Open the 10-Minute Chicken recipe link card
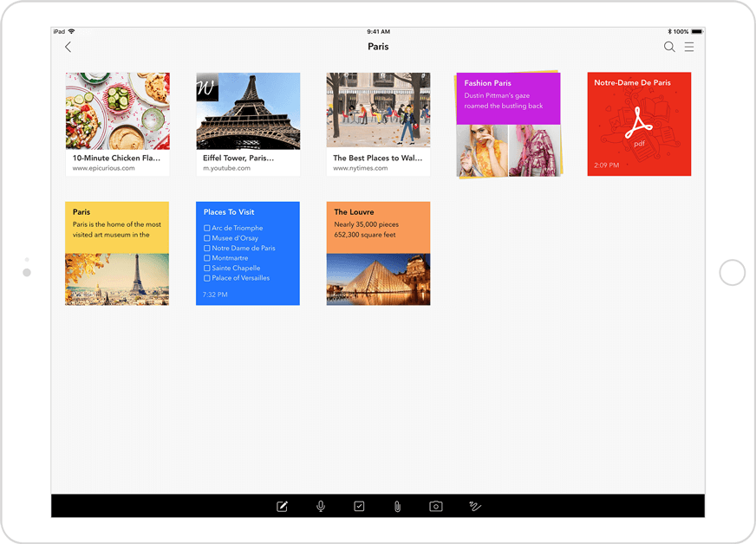 pyautogui.click(x=117, y=124)
